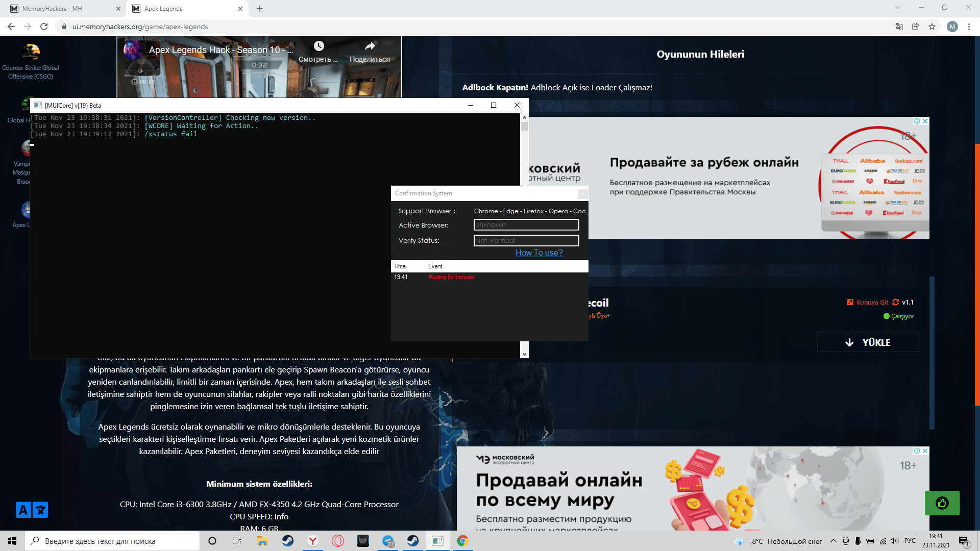This screenshot has height=551, width=980.
Task: Click the MUICore window title icon
Action: (x=38, y=105)
